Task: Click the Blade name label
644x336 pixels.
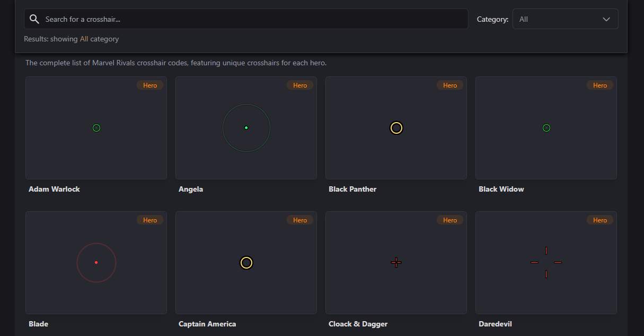Action: point(39,324)
